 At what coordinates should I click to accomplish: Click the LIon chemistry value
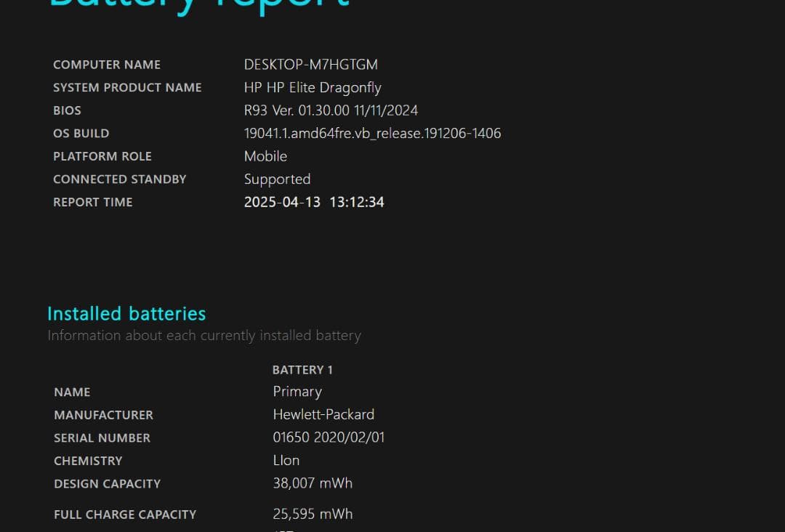pos(286,460)
